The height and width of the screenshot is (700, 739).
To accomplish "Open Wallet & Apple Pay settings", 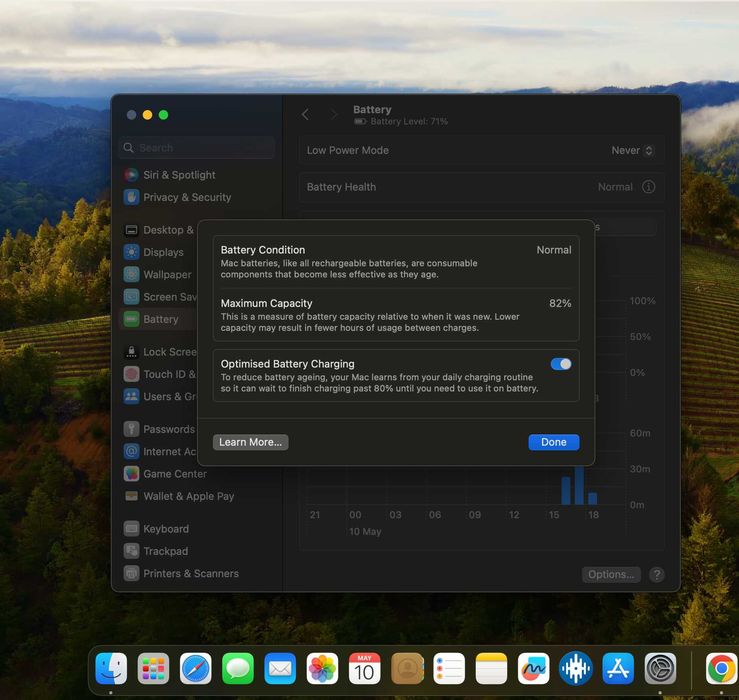I will [x=179, y=496].
